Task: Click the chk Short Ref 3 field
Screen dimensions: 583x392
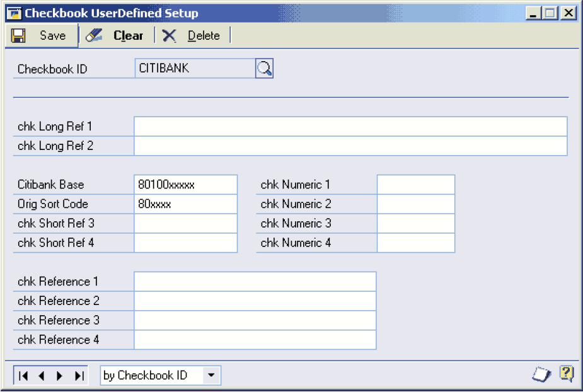Action: (x=185, y=224)
